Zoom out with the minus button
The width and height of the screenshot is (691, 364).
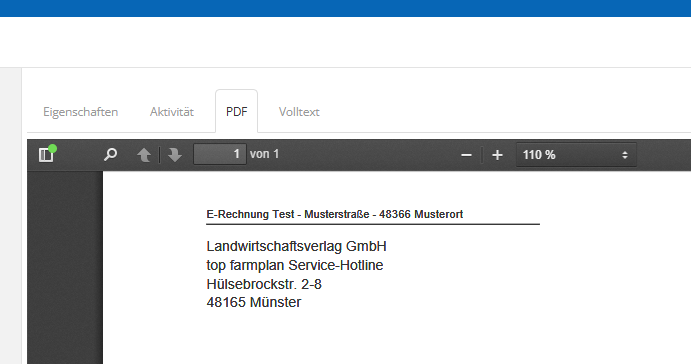[466, 155]
